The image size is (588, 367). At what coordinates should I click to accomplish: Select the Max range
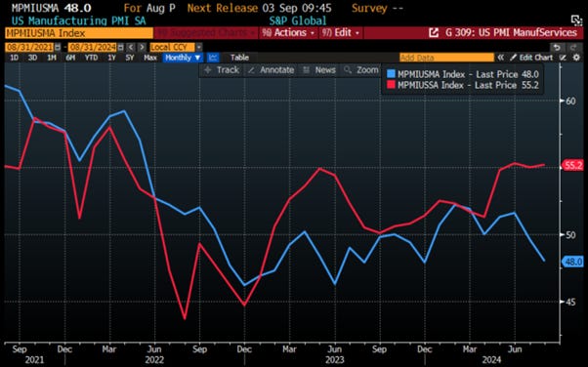click(150, 58)
